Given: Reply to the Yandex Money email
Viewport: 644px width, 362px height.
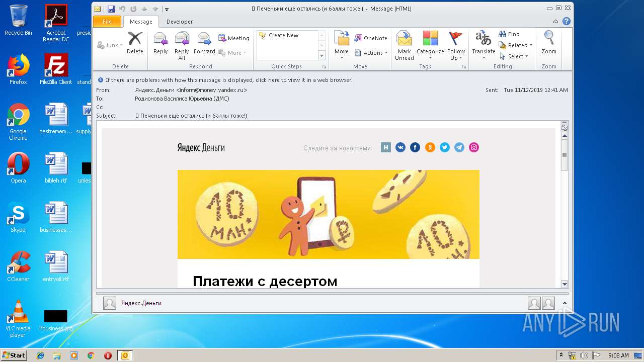Looking at the screenshot, I should pyautogui.click(x=160, y=44).
